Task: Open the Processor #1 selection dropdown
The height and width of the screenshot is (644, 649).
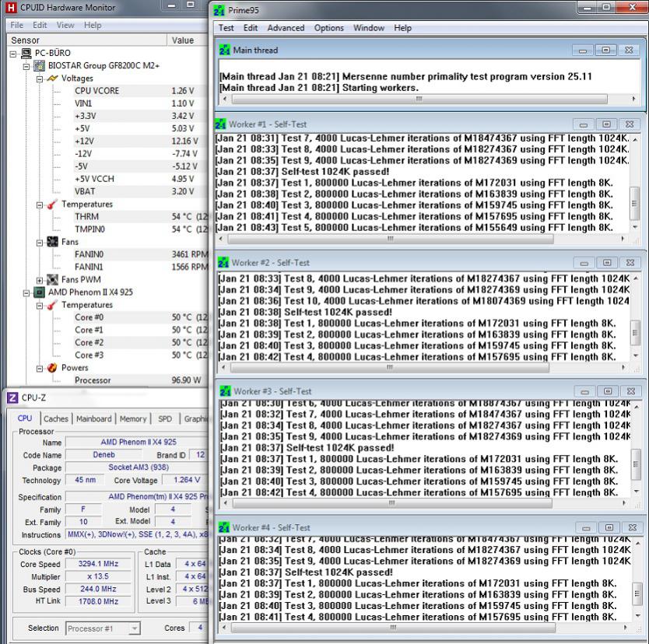Action: coord(134,628)
